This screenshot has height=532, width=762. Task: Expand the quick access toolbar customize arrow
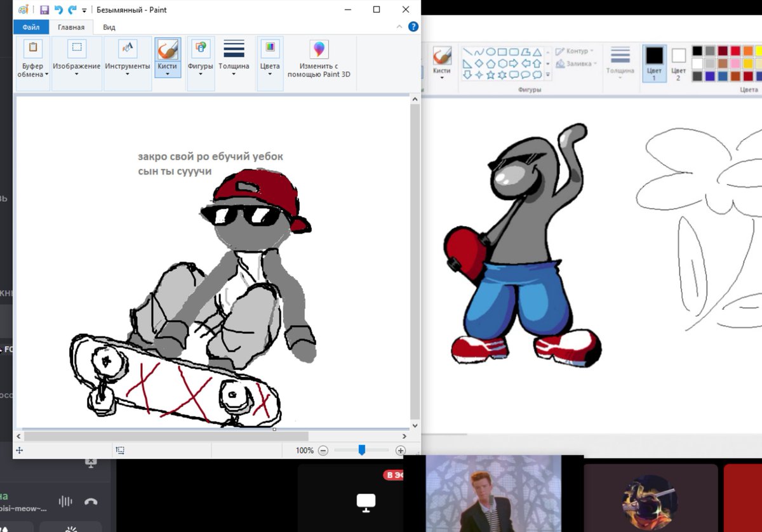(x=84, y=10)
